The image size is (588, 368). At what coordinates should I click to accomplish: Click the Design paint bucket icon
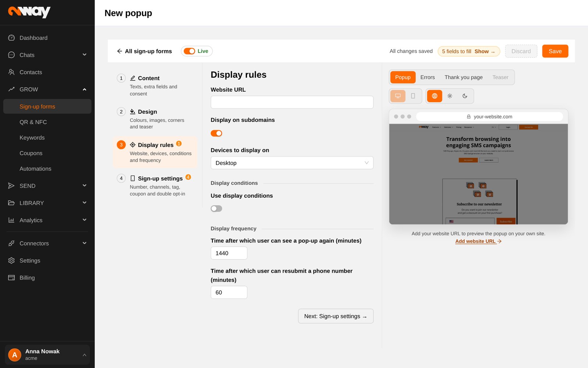pos(133,112)
